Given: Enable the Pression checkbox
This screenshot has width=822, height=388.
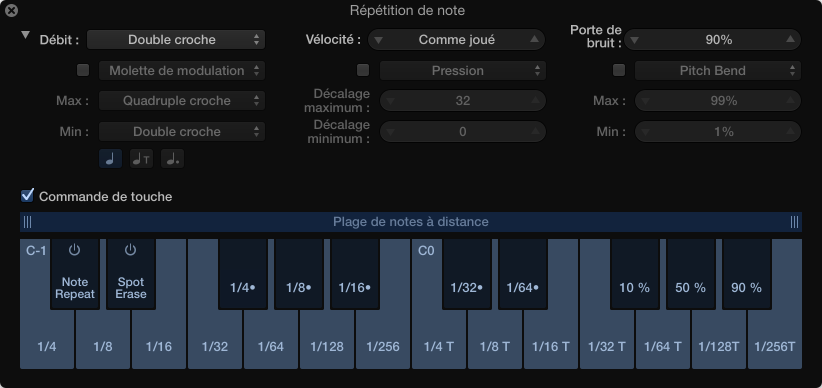Looking at the screenshot, I should point(363,70).
